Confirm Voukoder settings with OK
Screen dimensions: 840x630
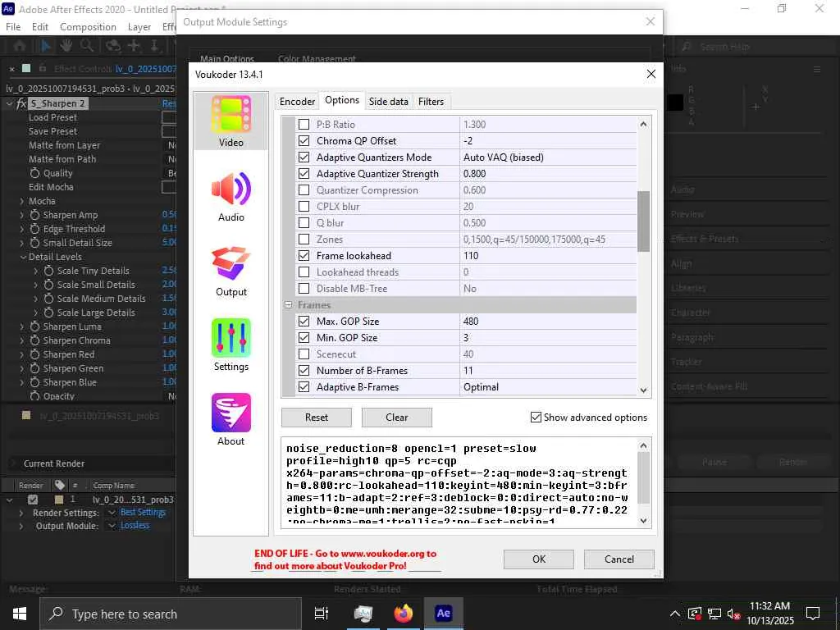[538, 559]
